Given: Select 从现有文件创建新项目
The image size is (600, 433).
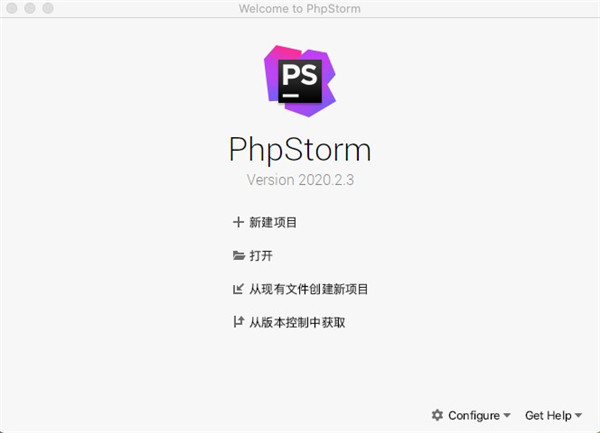Looking at the screenshot, I should (308, 289).
